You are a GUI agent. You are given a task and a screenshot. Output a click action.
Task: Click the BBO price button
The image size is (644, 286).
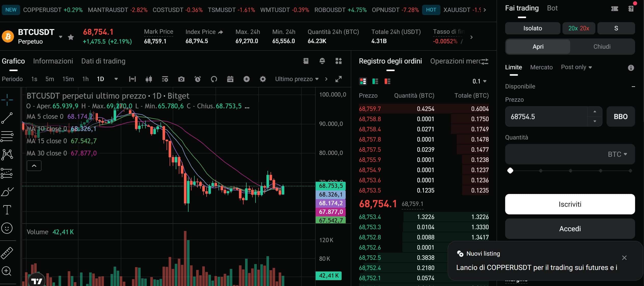pos(621,116)
